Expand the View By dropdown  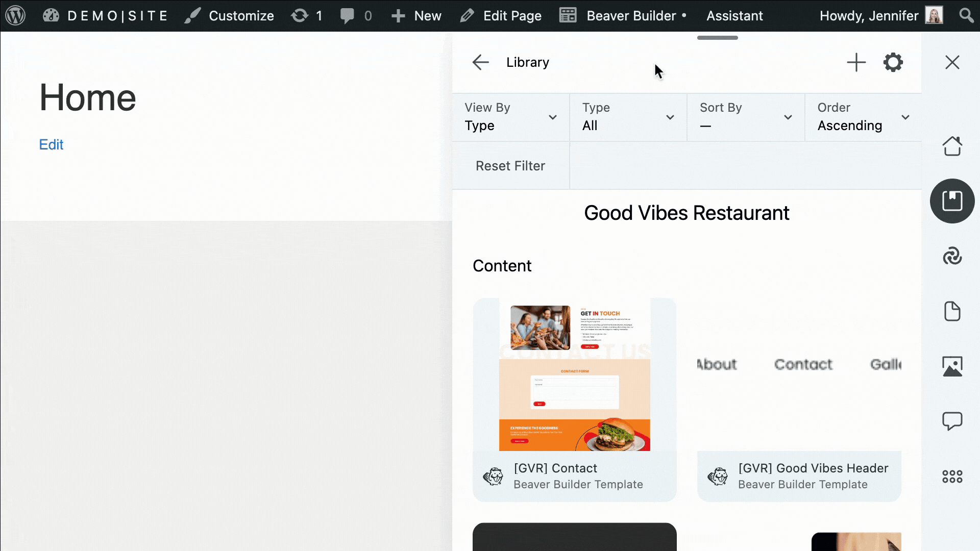point(510,117)
